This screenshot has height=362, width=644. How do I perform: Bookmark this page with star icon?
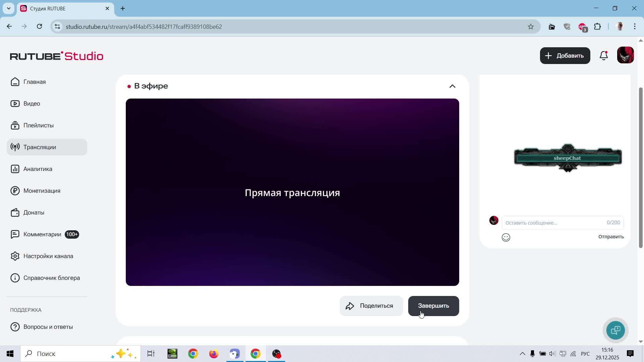(531, 27)
